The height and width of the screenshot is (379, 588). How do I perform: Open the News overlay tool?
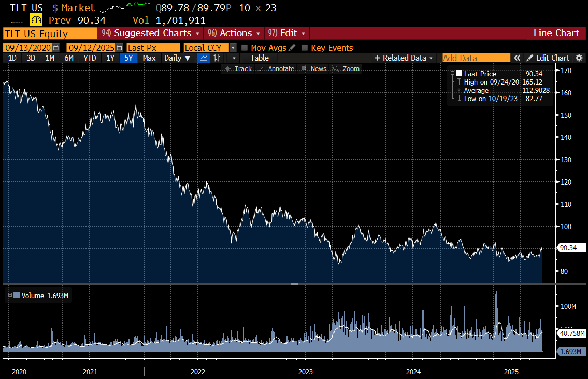[314, 68]
